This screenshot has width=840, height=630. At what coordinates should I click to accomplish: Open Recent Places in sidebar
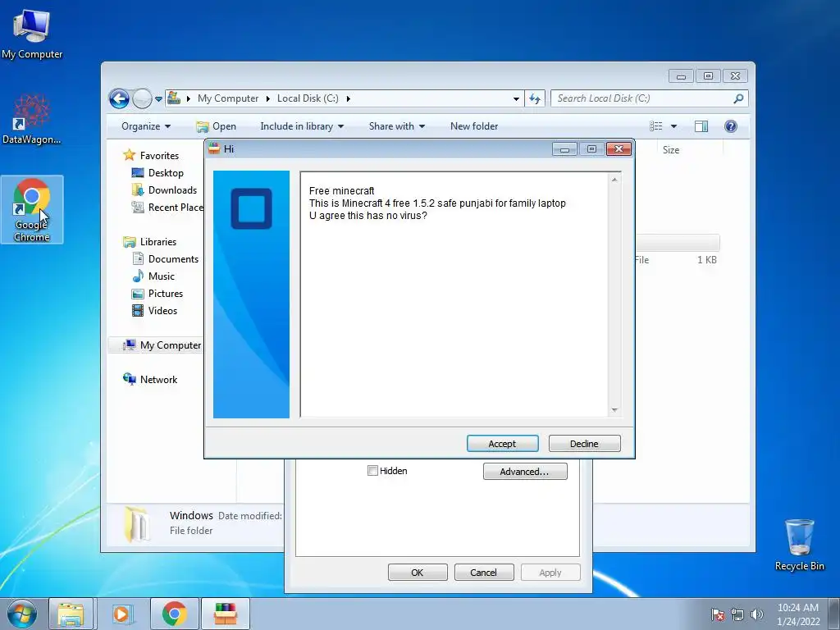pos(167,208)
